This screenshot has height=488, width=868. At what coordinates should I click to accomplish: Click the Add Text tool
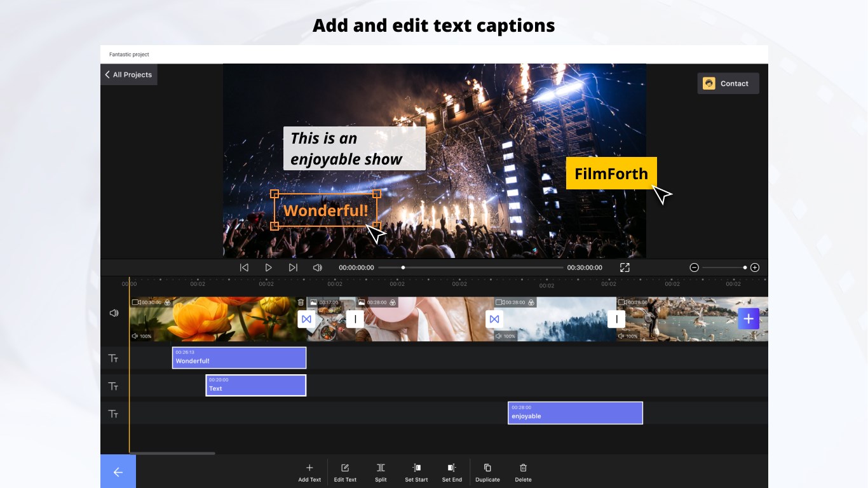tap(309, 472)
